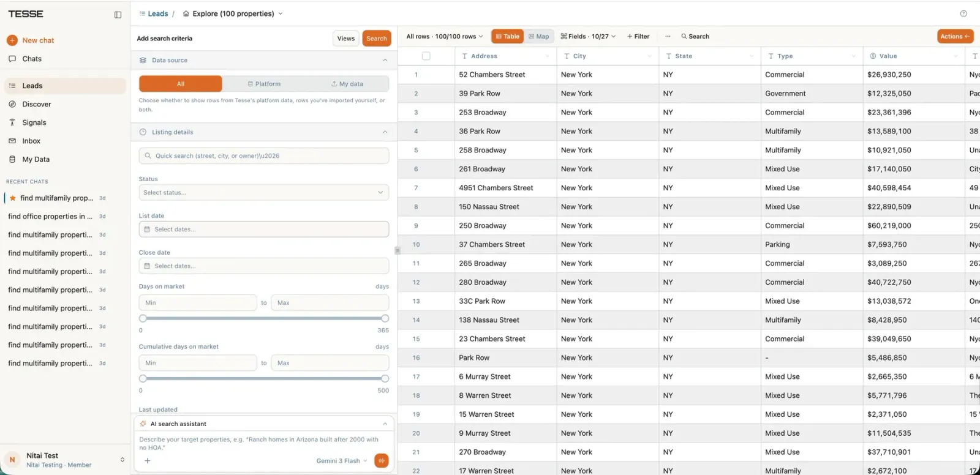Screen dimensions: 980x475
Task: Click Cumulative days on market right handle
Action: point(385,378)
